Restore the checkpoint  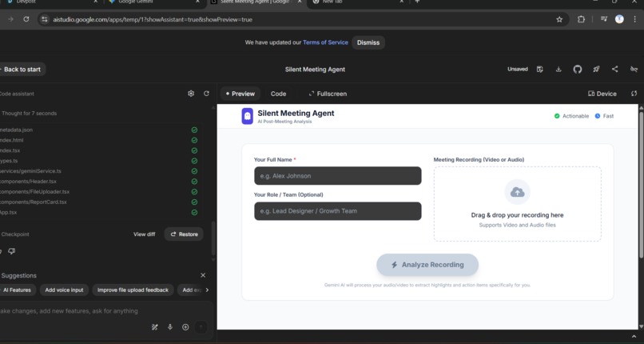pyautogui.click(x=184, y=234)
